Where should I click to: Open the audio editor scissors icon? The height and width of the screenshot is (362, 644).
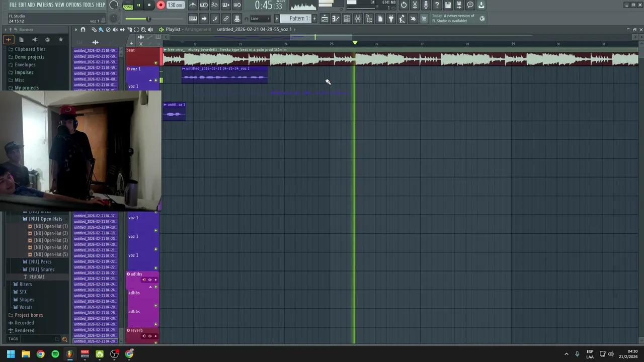[415, 5]
